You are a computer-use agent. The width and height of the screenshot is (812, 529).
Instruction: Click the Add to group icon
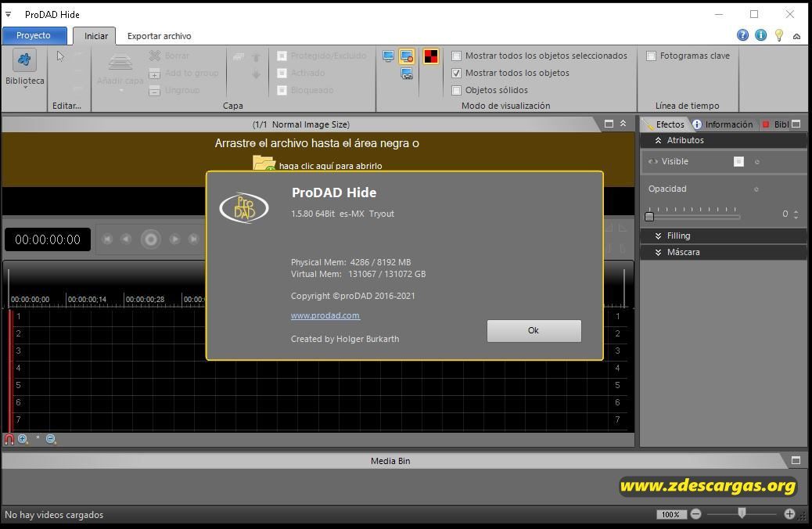[154, 74]
